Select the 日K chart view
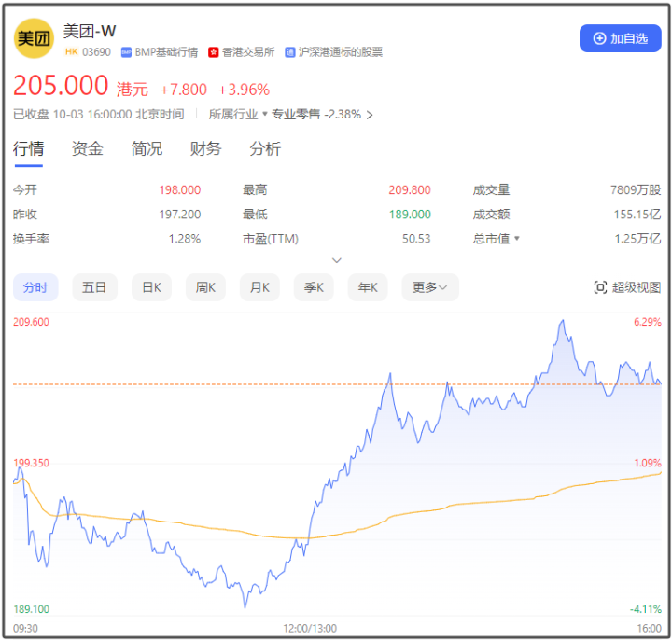 coord(152,287)
